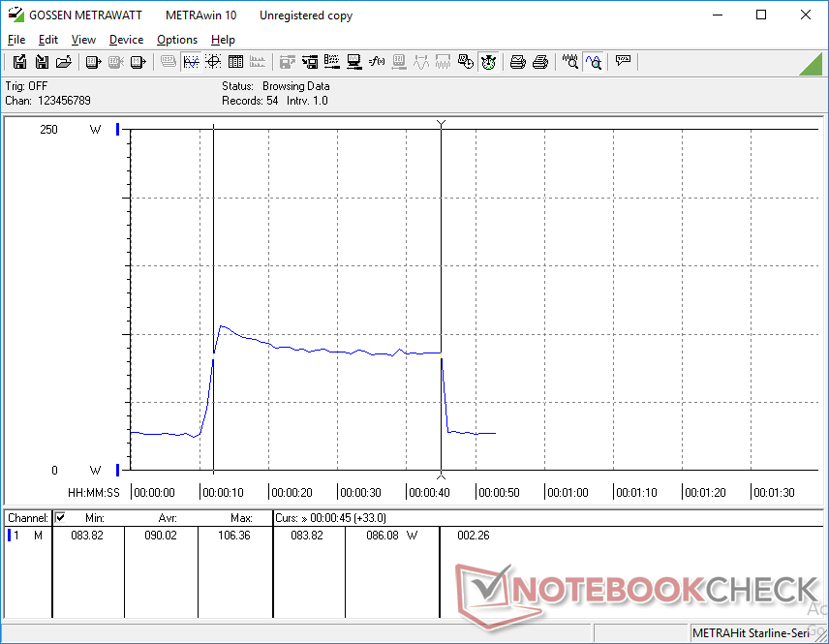Open the File menu

tap(16, 40)
